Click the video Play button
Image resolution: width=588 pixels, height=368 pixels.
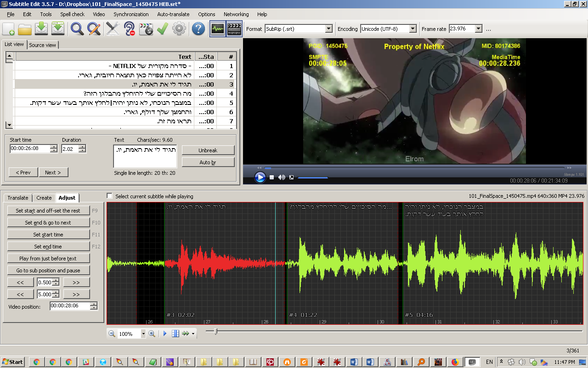click(260, 177)
